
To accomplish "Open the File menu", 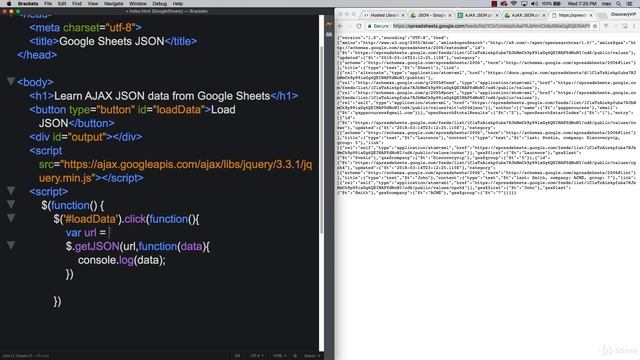I will [x=48, y=4].
